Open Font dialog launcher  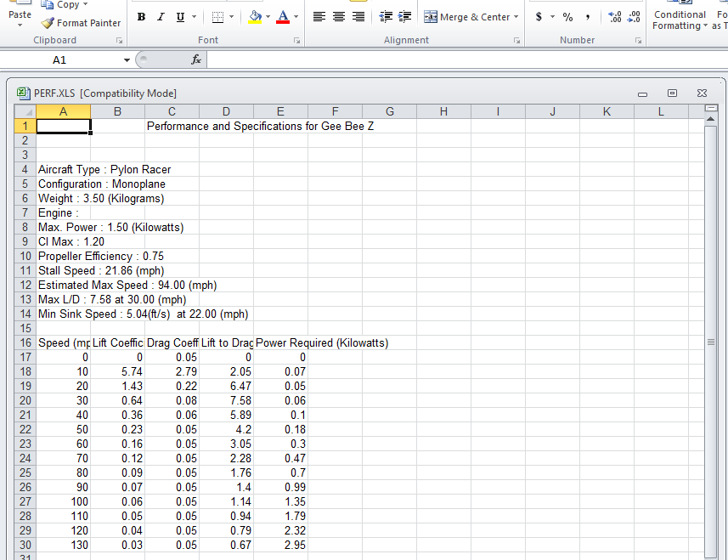coord(296,41)
